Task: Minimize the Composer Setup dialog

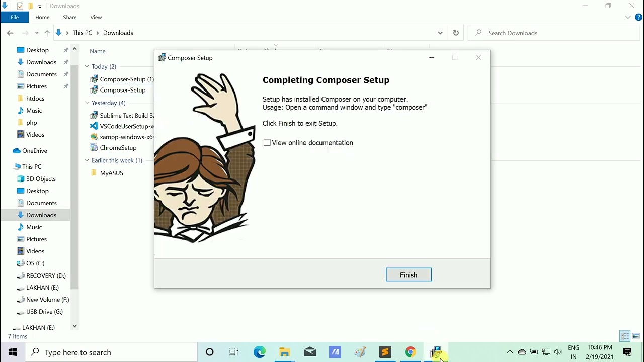Action: click(x=432, y=58)
